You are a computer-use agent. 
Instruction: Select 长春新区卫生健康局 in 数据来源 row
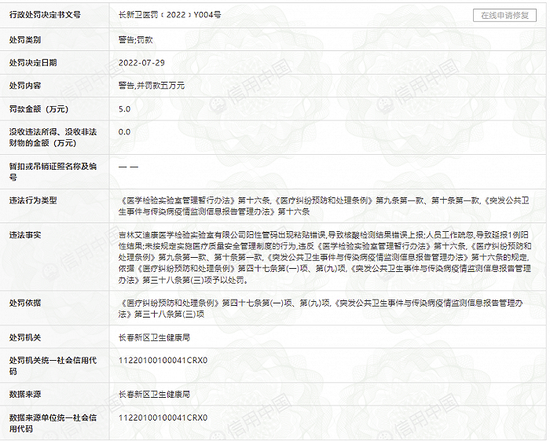[154, 394]
